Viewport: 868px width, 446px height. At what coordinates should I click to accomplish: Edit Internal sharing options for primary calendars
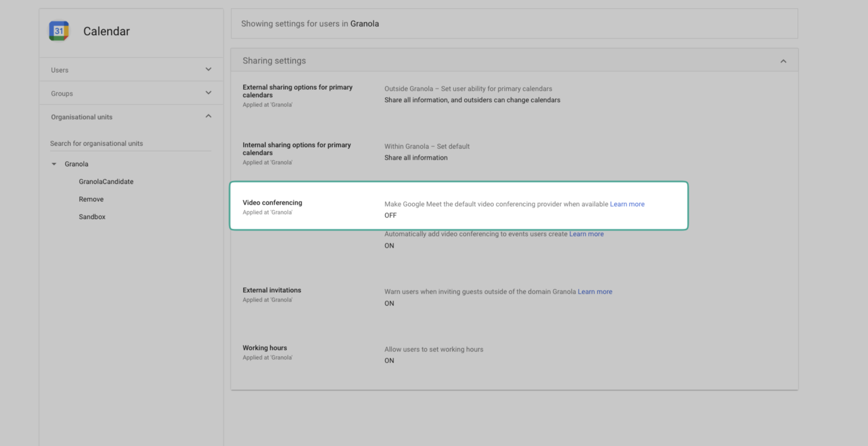tap(296, 149)
